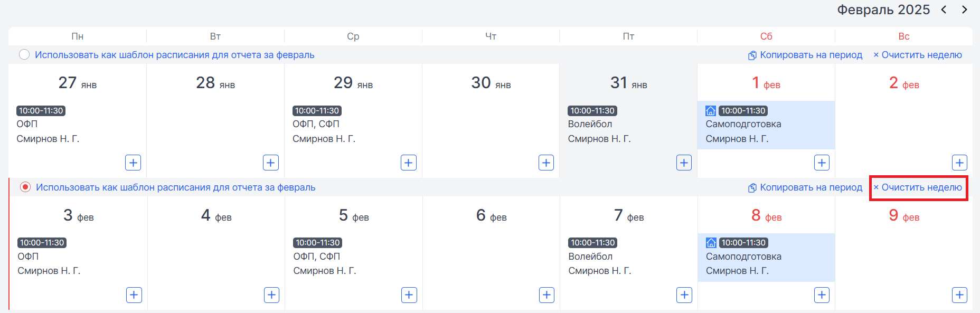Open the ОФП, СФП event on 5 February
This screenshot has width=980, height=313.
pos(325,257)
